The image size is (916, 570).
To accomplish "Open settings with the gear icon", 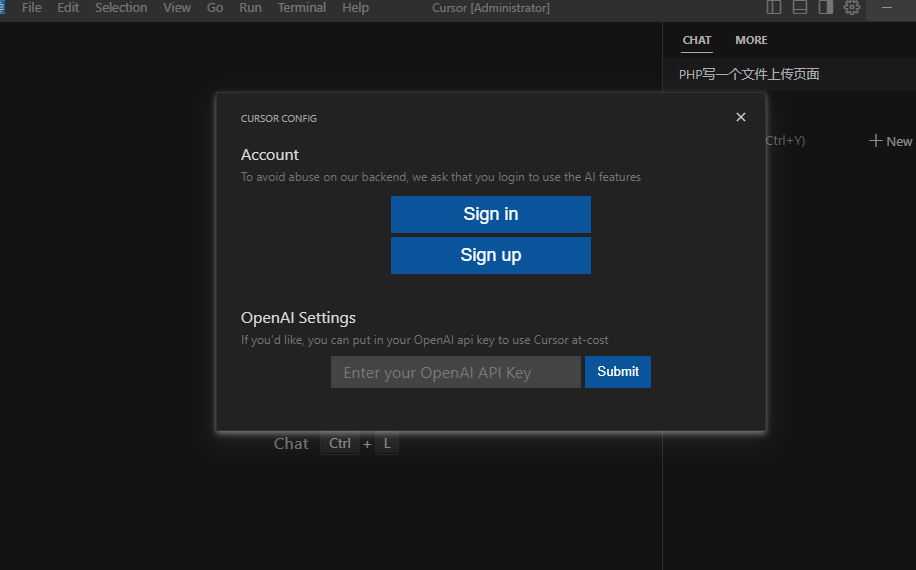I will click(852, 8).
